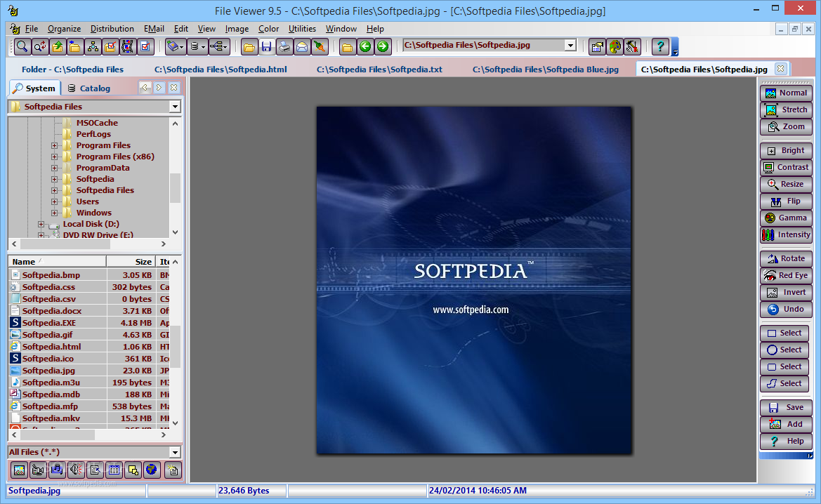This screenshot has width=821, height=504.
Task: Click the globe web filter icon
Action: coord(152,470)
